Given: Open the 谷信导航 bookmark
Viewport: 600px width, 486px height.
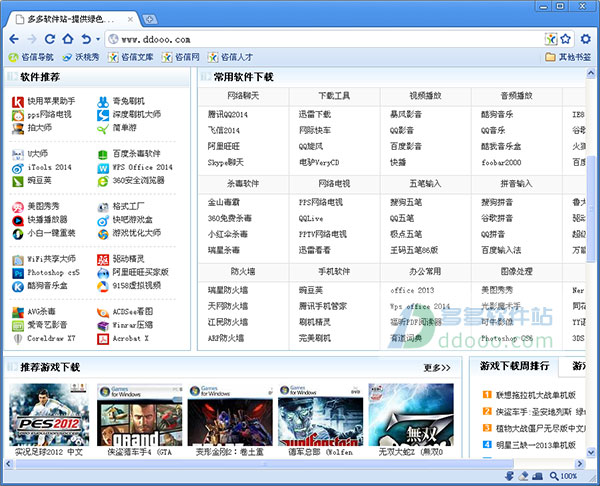Looking at the screenshot, I should [31, 57].
